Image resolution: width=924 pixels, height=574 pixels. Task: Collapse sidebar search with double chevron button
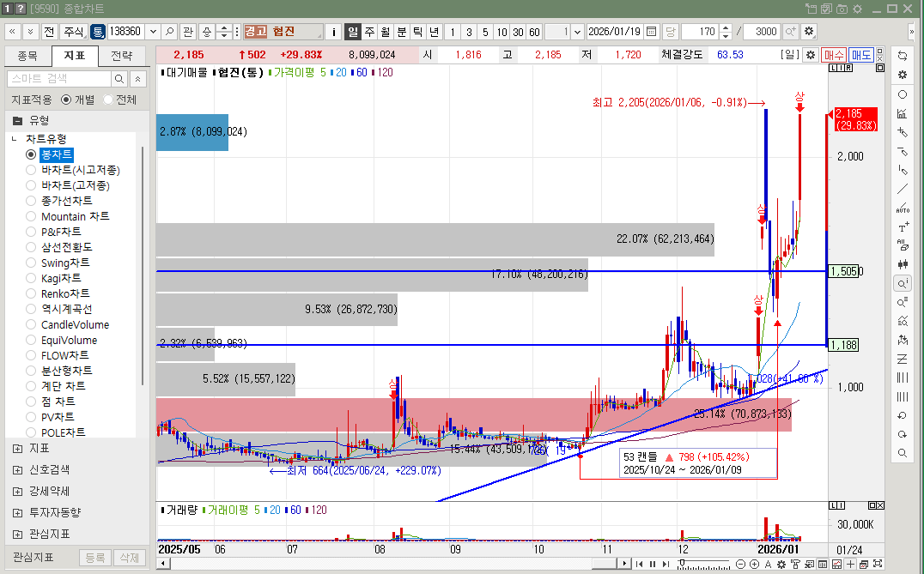(138, 79)
